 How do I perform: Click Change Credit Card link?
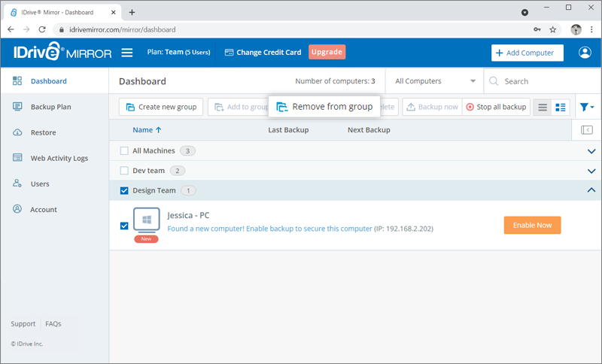click(x=263, y=52)
